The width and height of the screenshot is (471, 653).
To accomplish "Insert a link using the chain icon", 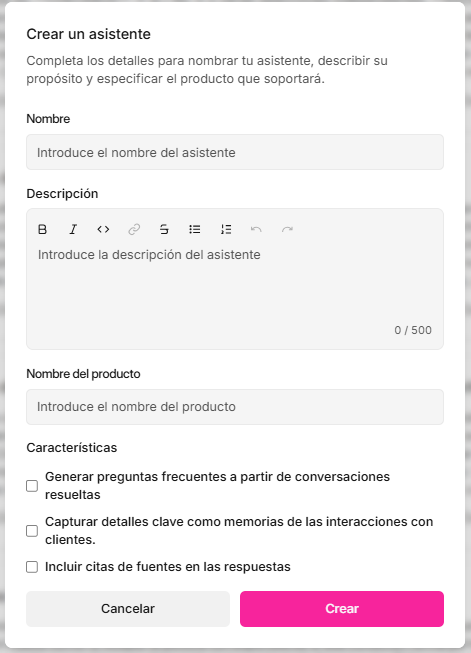I will coord(134,229).
